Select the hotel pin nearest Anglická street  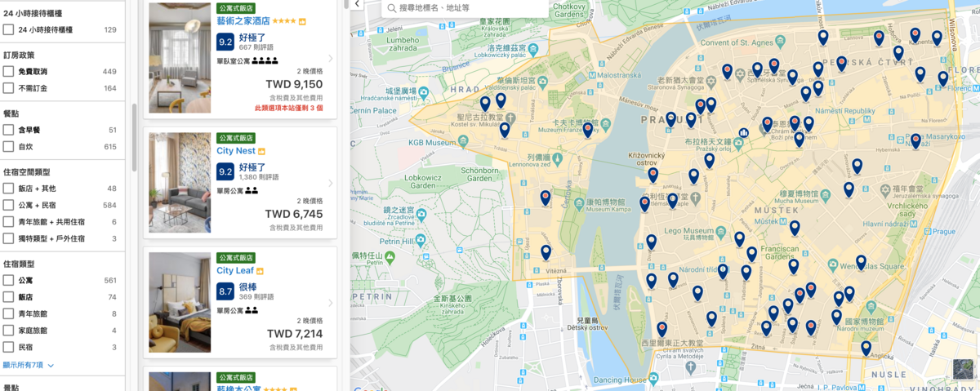pyautogui.click(x=866, y=348)
